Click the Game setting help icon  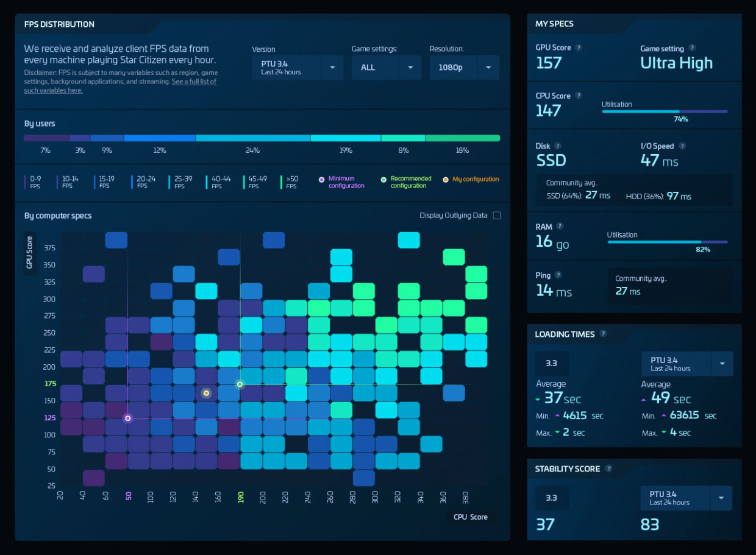[x=692, y=48]
